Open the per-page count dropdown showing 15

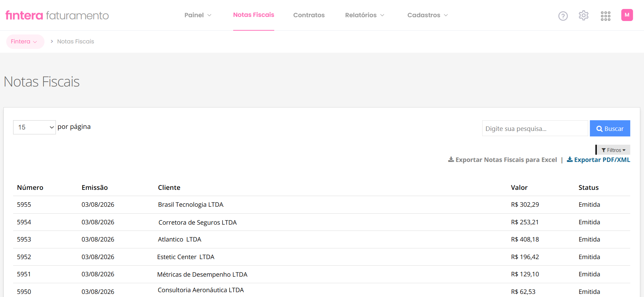coord(34,127)
